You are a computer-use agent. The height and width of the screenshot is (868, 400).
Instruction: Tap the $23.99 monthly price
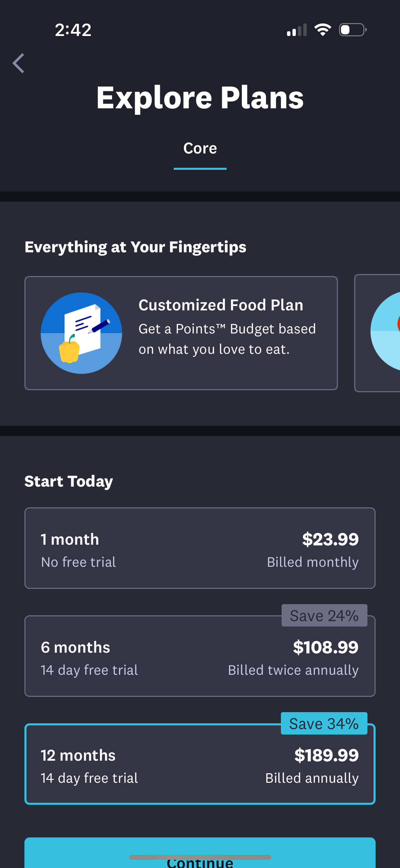point(330,539)
